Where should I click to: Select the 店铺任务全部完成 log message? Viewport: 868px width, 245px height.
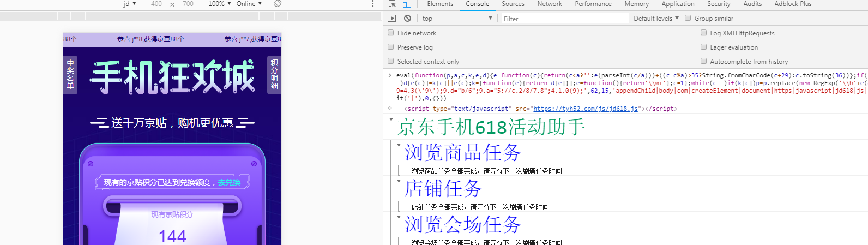point(480,207)
